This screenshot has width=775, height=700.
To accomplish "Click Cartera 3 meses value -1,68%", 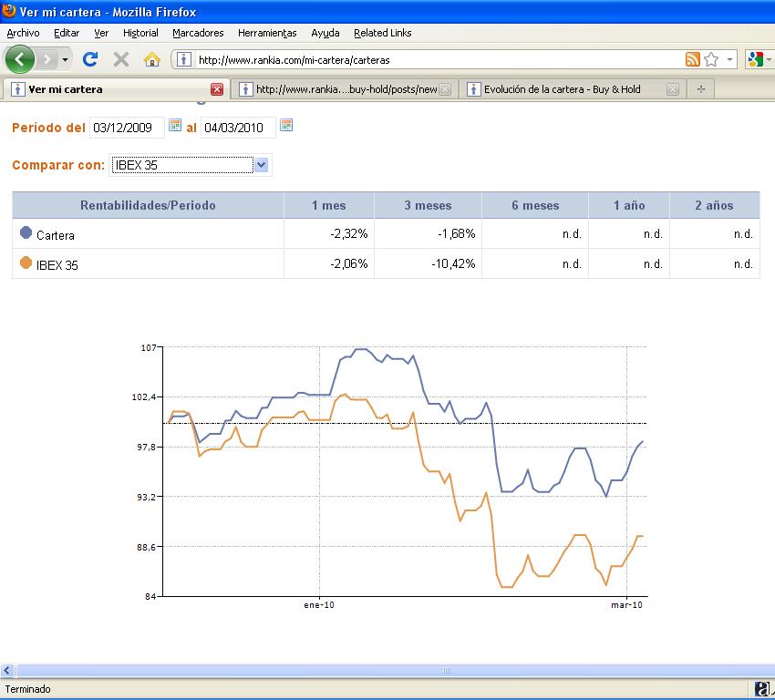I will point(456,233).
